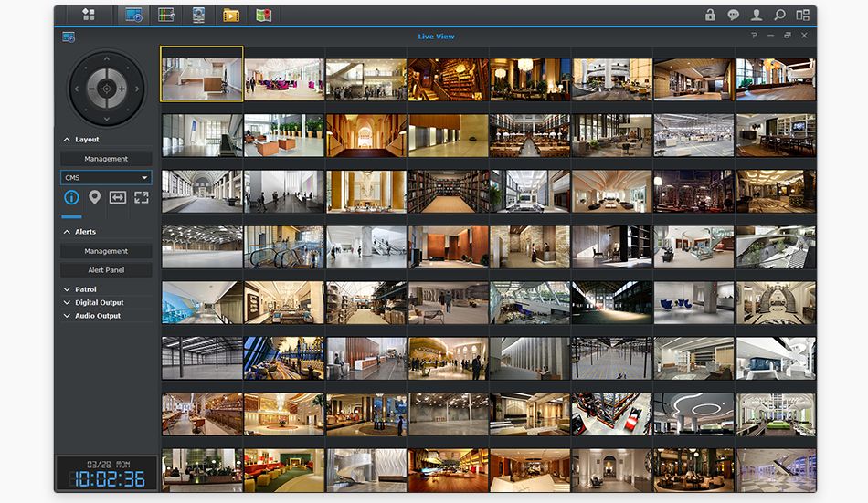Screen dimensions: 868x503
Task: Expand the Patrol section
Action: click(x=67, y=289)
